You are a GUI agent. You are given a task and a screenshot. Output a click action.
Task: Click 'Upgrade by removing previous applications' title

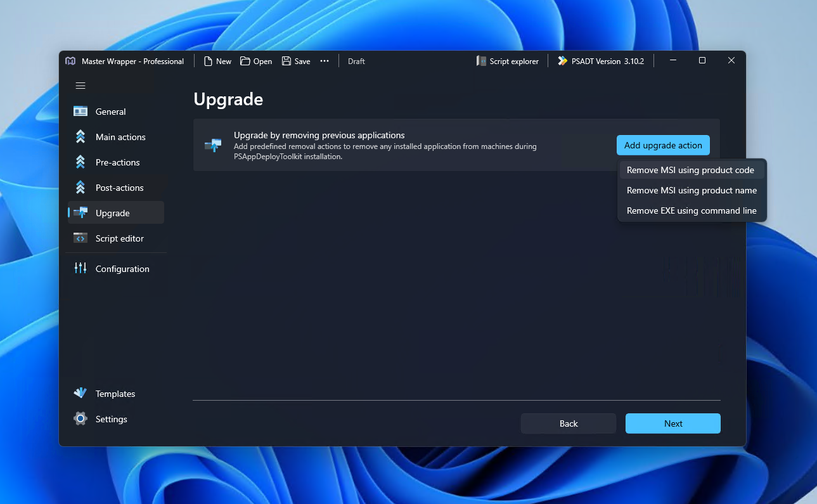pos(319,135)
